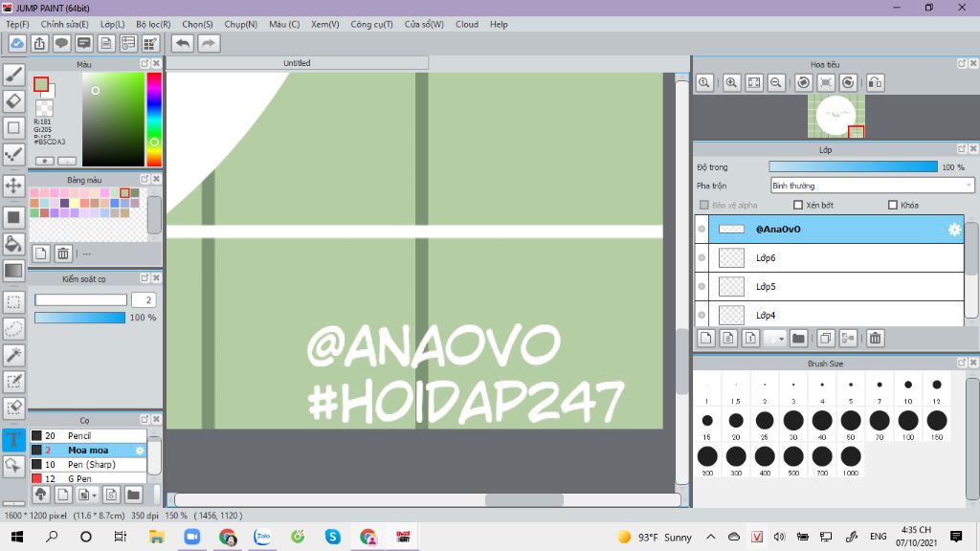Open the add brush dropdown arrow
This screenshot has width=980, height=551.
point(94,495)
